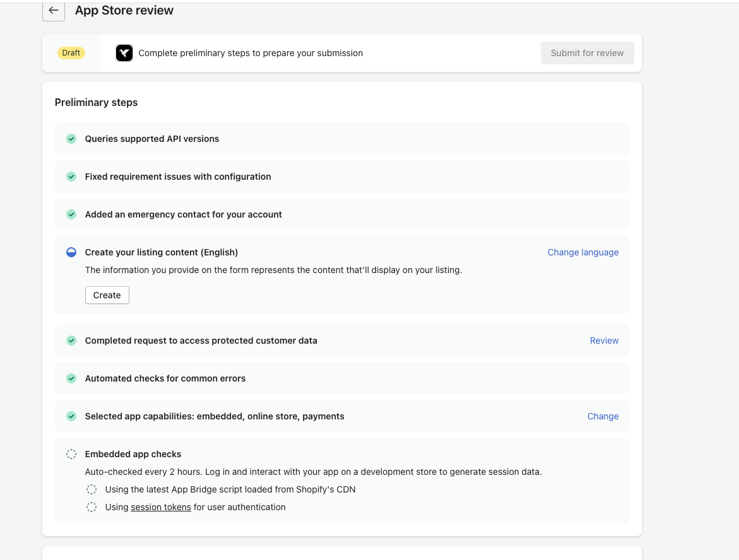Click Change link for app capabilities
739x560 pixels.
pos(603,416)
